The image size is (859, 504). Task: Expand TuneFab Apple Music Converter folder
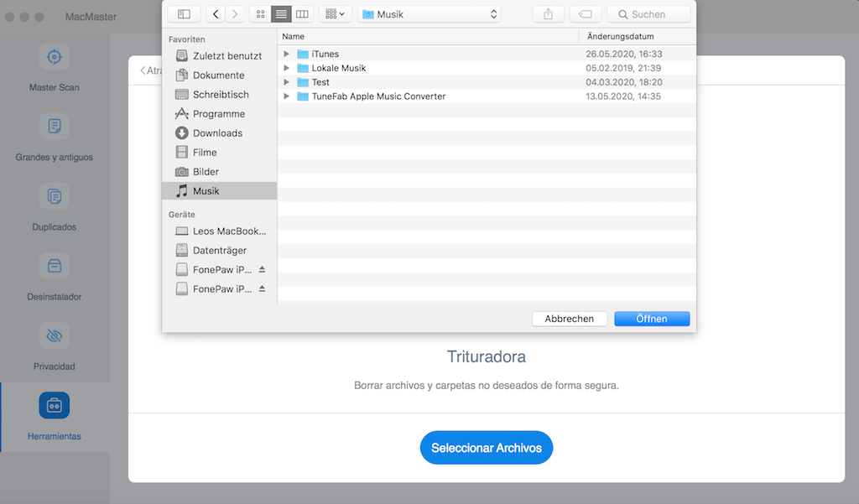pos(286,96)
